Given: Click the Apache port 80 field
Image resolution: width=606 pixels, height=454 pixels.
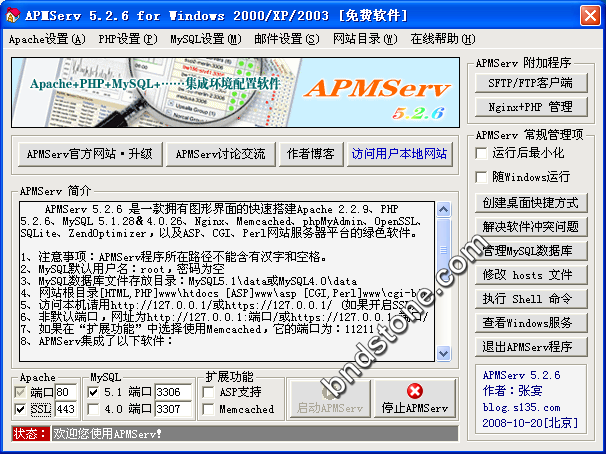Looking at the screenshot, I should point(66,392).
